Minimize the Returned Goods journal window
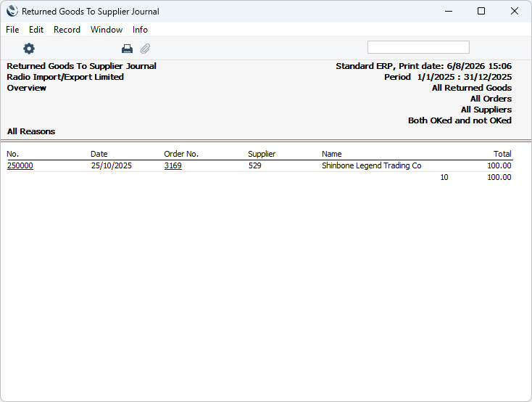 tap(449, 11)
